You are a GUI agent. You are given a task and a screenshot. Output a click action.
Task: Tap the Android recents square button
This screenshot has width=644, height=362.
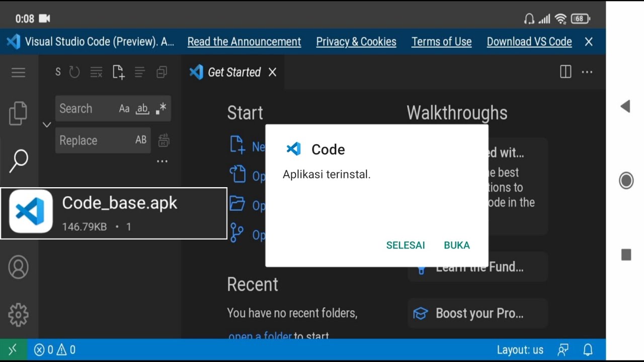click(x=626, y=255)
